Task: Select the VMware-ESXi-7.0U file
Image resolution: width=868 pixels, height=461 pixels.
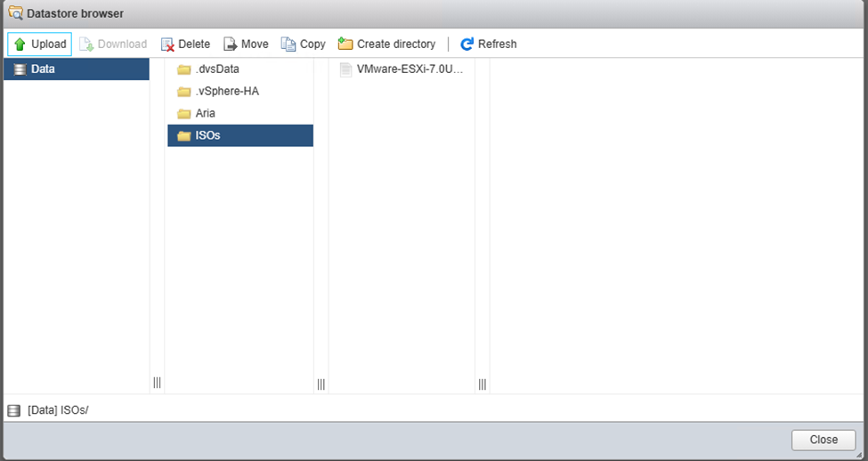Action: point(410,69)
